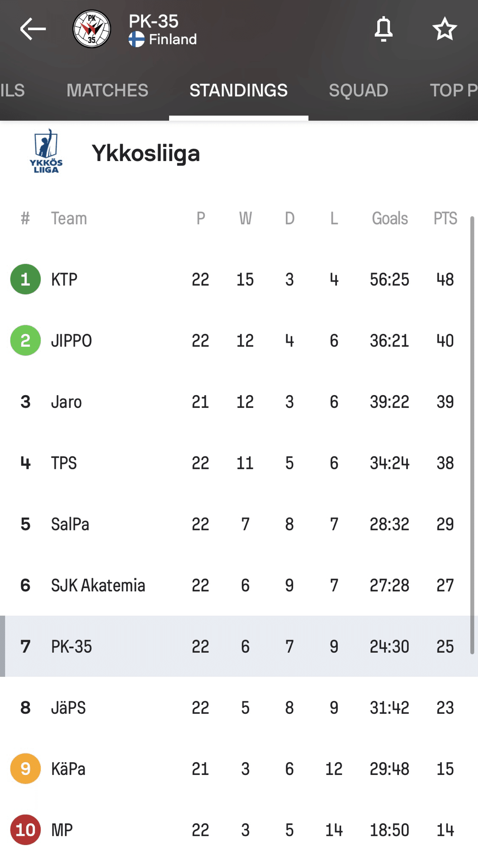The image size is (478, 868).
Task: Open the PK-35 club crest logo
Action: coord(92,29)
